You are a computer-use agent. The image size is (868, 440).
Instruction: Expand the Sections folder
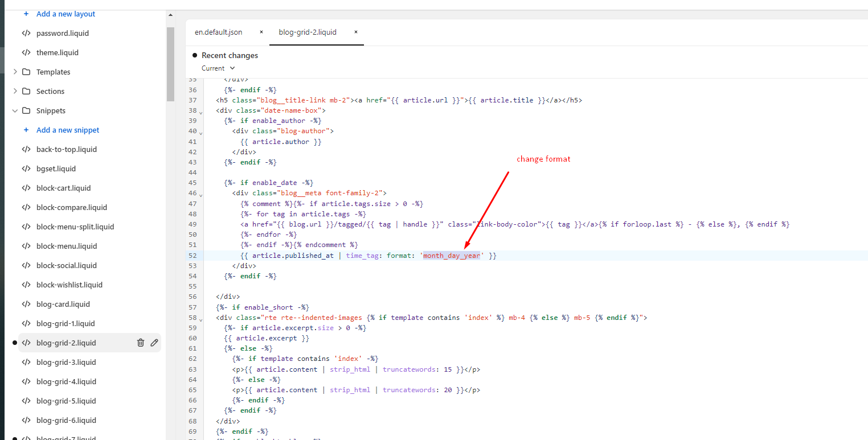[15, 91]
